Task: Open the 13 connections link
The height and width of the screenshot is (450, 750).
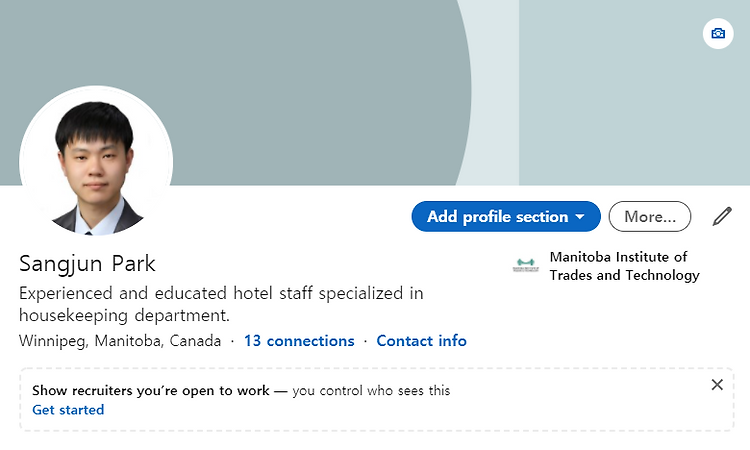Action: click(299, 340)
